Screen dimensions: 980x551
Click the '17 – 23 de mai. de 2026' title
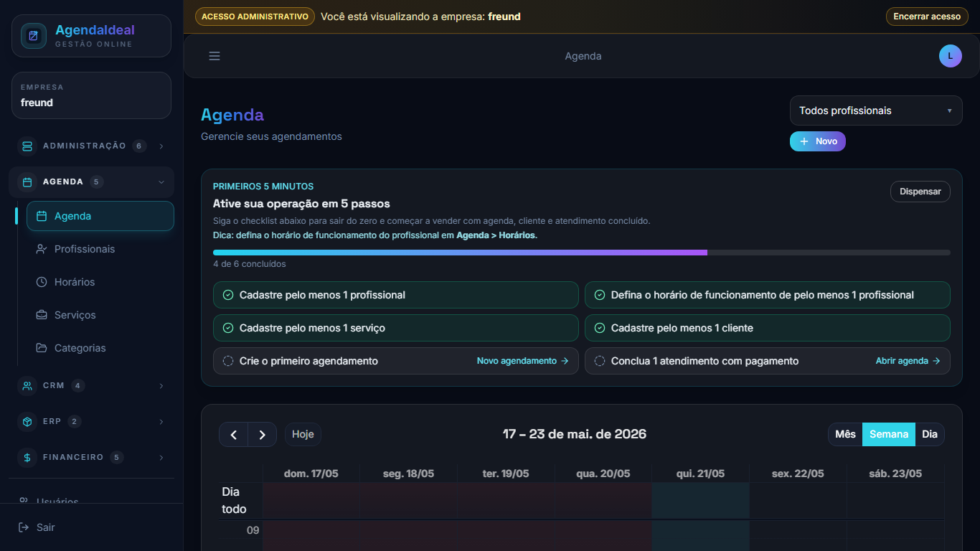pyautogui.click(x=575, y=434)
